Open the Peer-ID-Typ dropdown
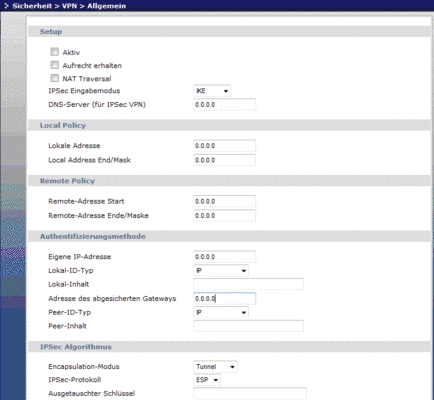434x400 pixels. tap(221, 312)
